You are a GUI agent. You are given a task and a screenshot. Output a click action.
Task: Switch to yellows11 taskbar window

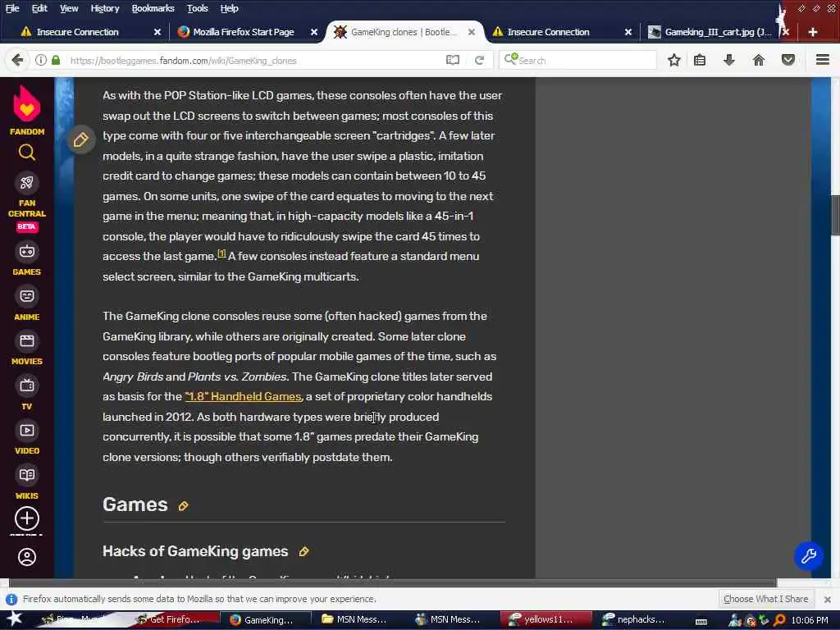pos(544,620)
